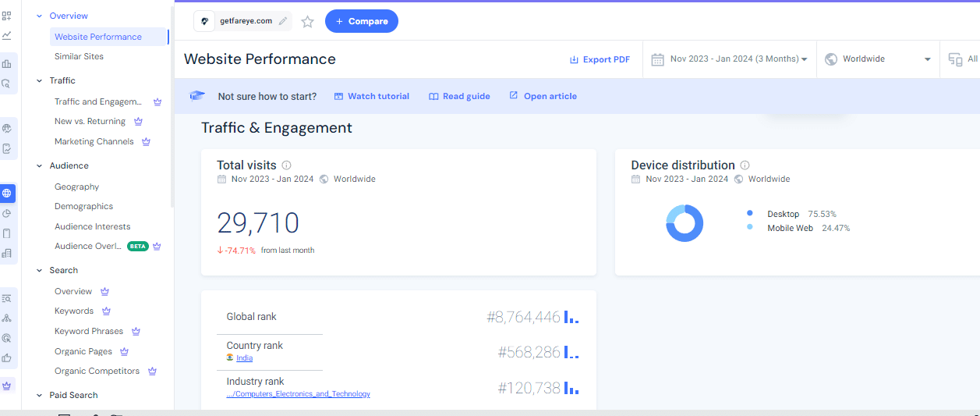Collapse the Search section in sidebar

click(40, 270)
